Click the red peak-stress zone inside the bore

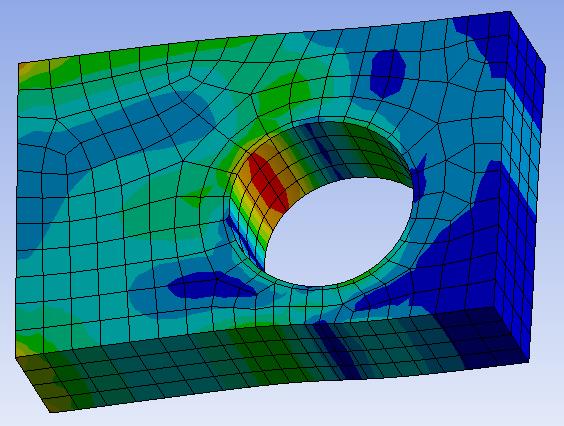pyautogui.click(x=268, y=182)
